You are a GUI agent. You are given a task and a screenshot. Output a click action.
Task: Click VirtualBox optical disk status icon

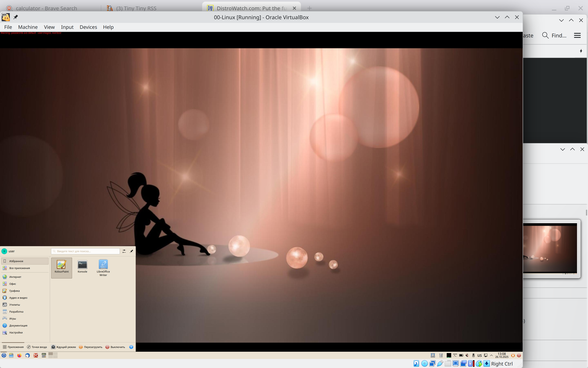(424, 364)
